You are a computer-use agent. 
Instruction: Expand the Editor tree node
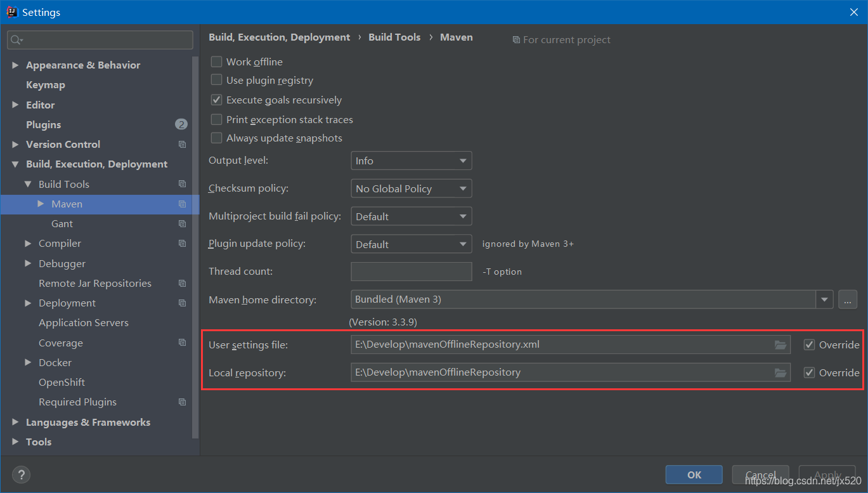click(15, 105)
